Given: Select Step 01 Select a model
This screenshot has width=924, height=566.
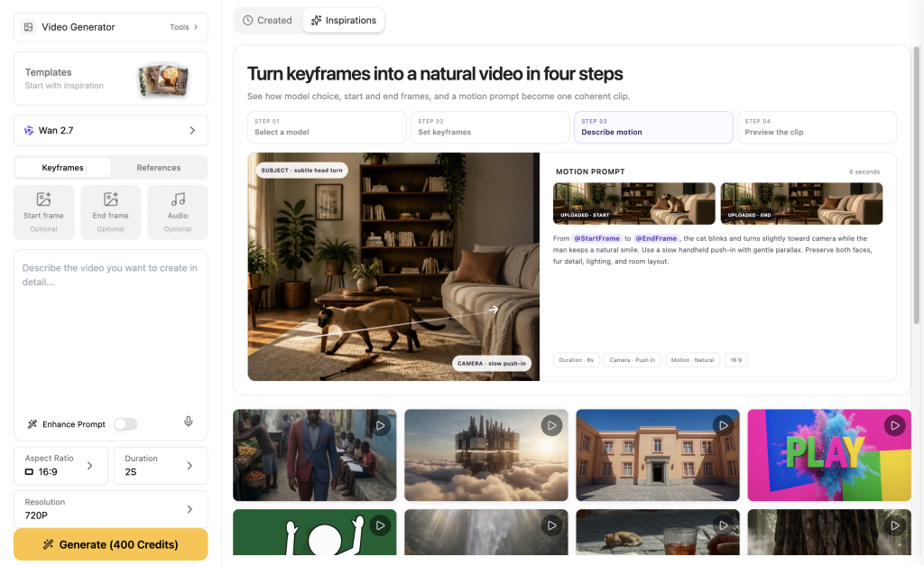Looking at the screenshot, I should click(x=327, y=127).
